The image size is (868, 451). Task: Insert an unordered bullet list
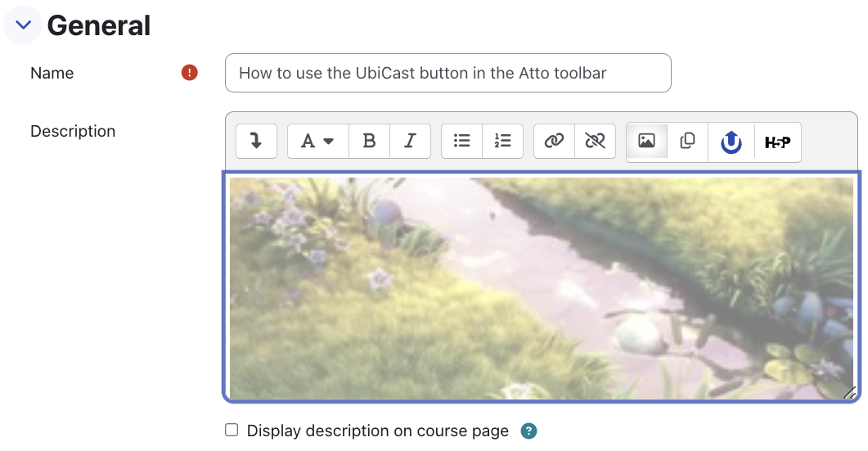coord(461,142)
